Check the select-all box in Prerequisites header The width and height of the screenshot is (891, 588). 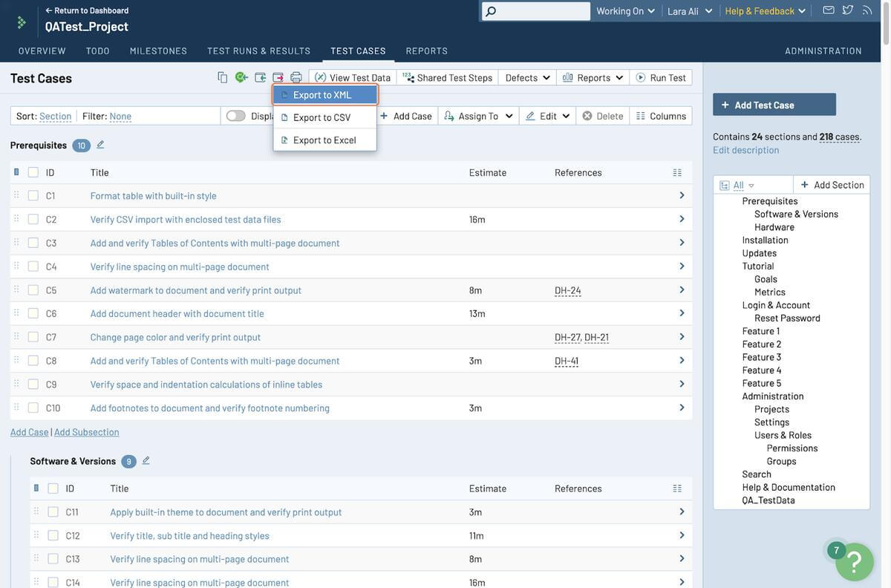click(33, 172)
